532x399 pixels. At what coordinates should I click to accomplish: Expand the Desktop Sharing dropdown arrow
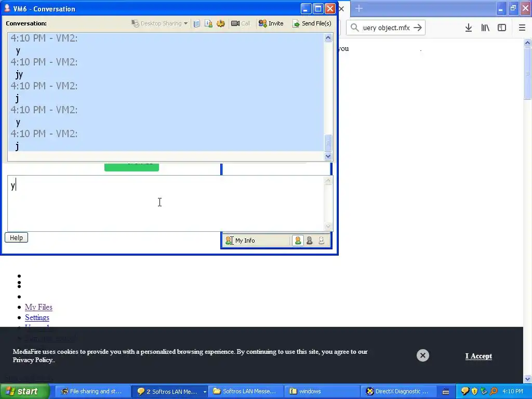click(185, 23)
